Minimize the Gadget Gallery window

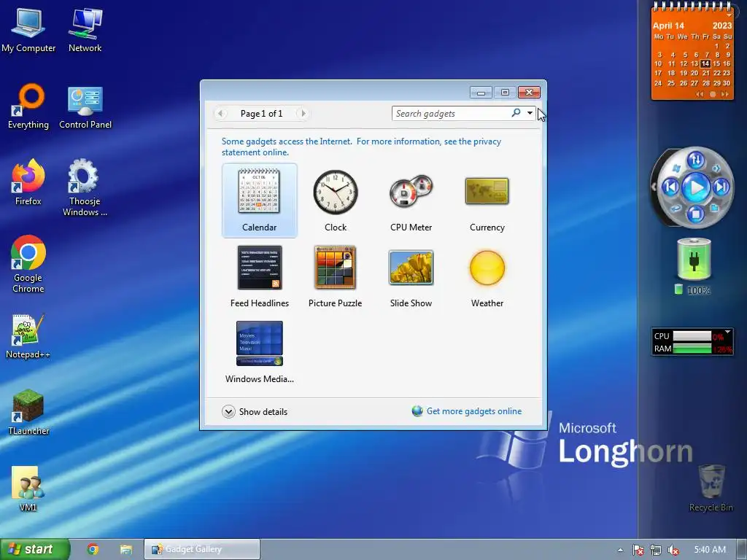pos(481,93)
